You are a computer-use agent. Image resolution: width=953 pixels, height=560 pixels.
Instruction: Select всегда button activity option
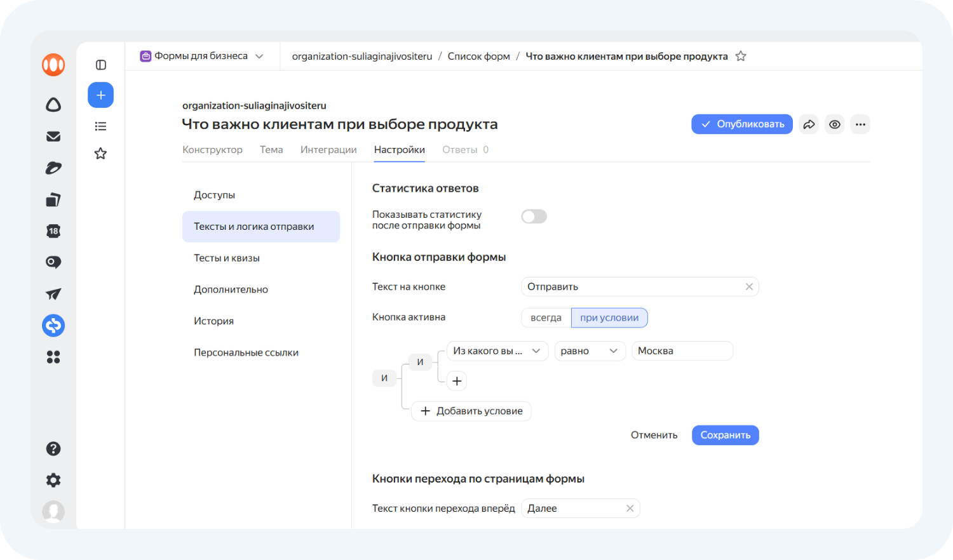546,318
